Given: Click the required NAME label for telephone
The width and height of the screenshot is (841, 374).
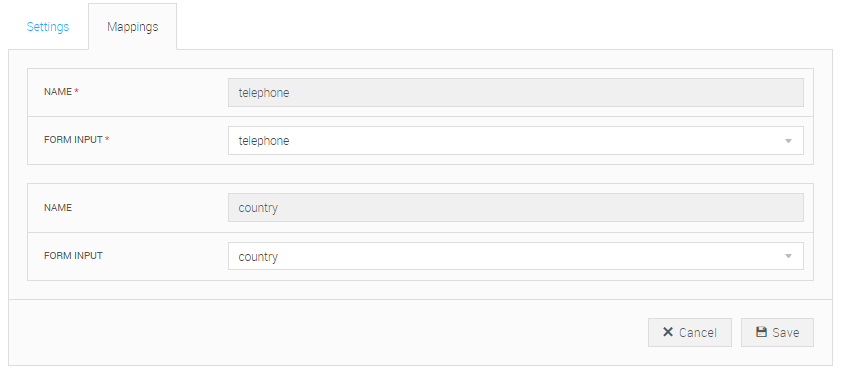Looking at the screenshot, I should [58, 92].
